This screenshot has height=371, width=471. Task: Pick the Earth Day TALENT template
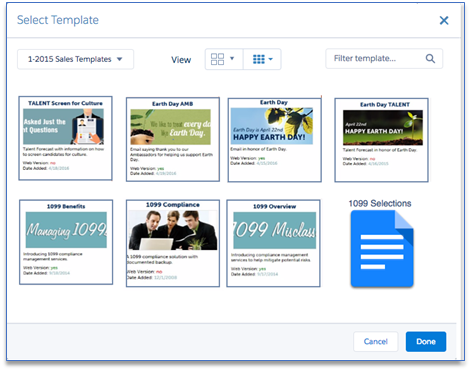pos(381,140)
